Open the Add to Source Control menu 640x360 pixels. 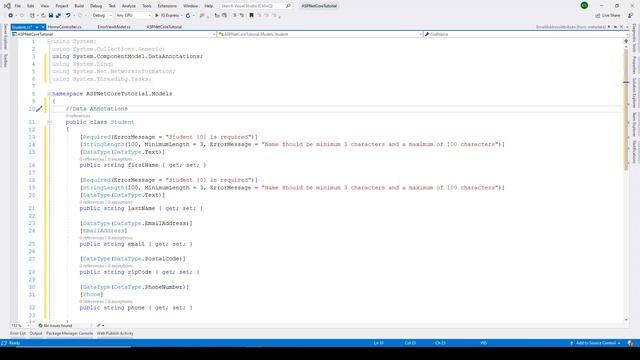point(595,343)
